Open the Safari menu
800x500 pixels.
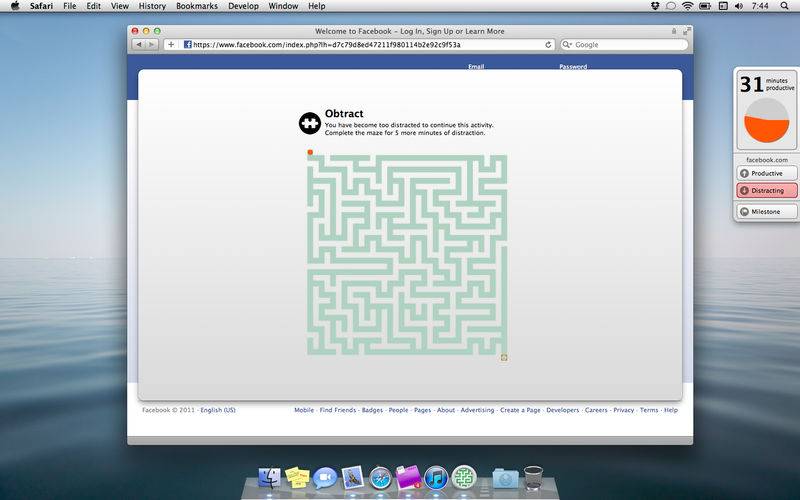pos(41,6)
